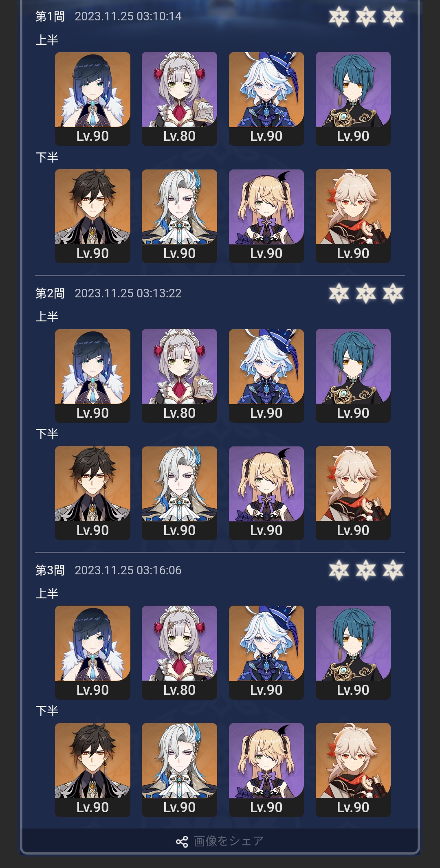
Task: Tap Yelan portrait in chamber 1 first half
Action: pyautogui.click(x=92, y=99)
